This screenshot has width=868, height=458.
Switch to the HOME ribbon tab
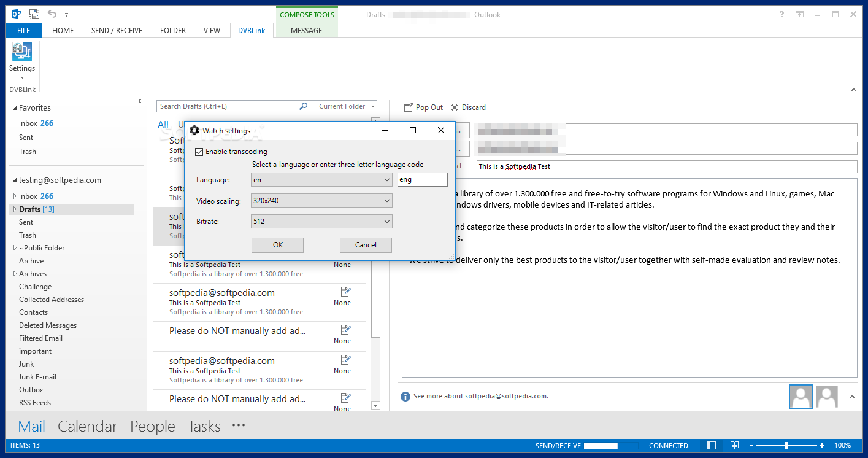(63, 31)
